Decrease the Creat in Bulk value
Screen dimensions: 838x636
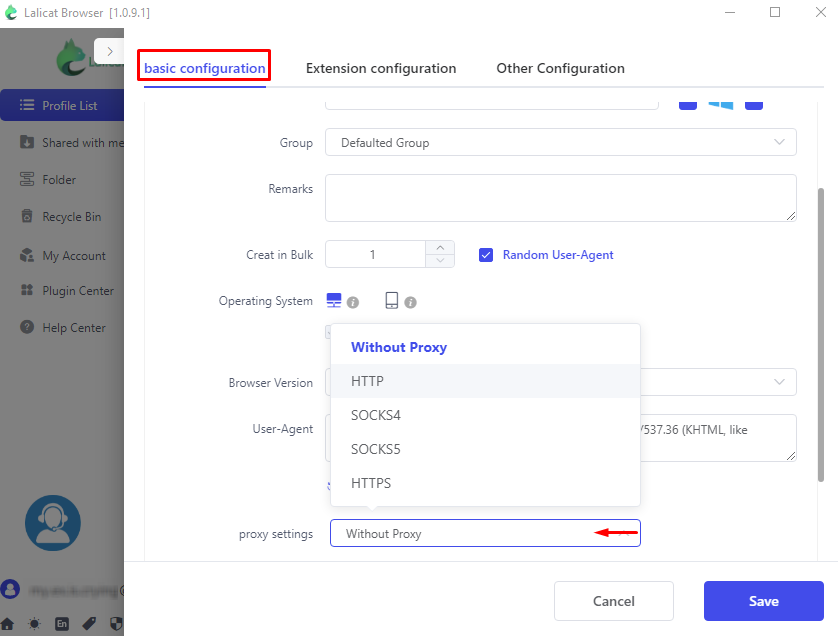coord(440,261)
